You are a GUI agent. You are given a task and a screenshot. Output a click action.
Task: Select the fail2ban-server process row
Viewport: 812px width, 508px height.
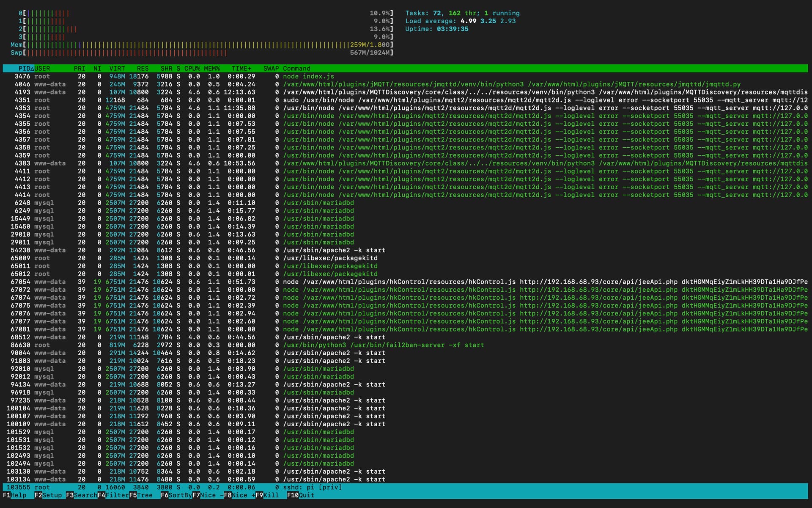[x=383, y=345]
